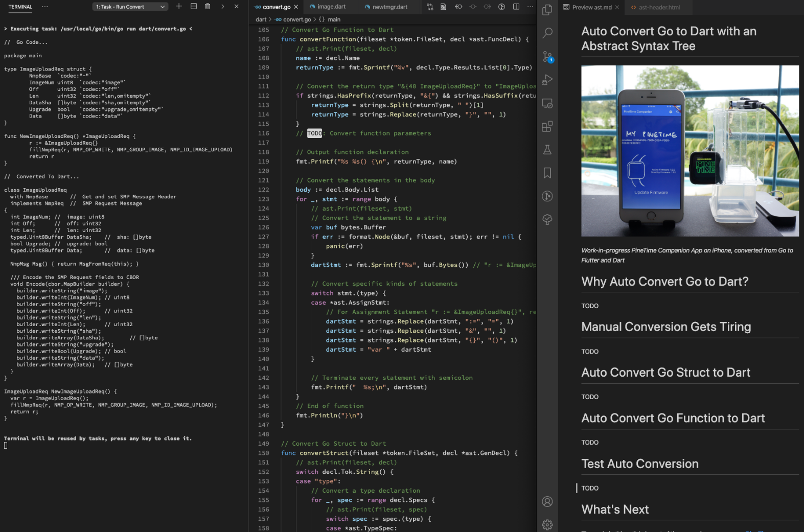
Task: Kill terminal with the trash icon
Action: coord(208,7)
